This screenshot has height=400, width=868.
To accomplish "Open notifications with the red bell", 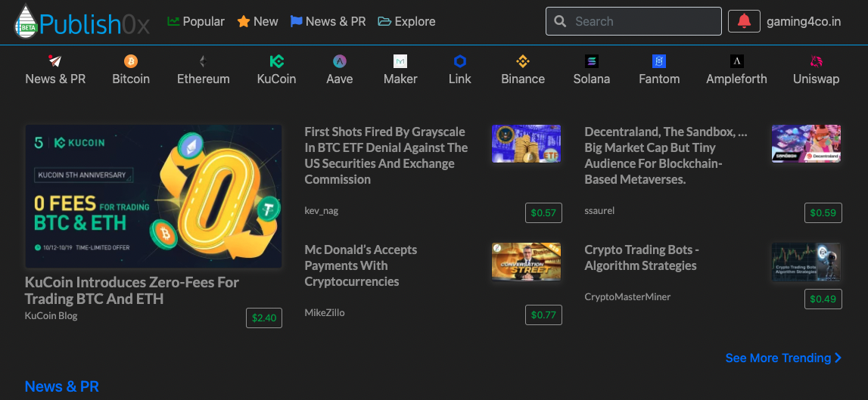I will pyautogui.click(x=744, y=22).
